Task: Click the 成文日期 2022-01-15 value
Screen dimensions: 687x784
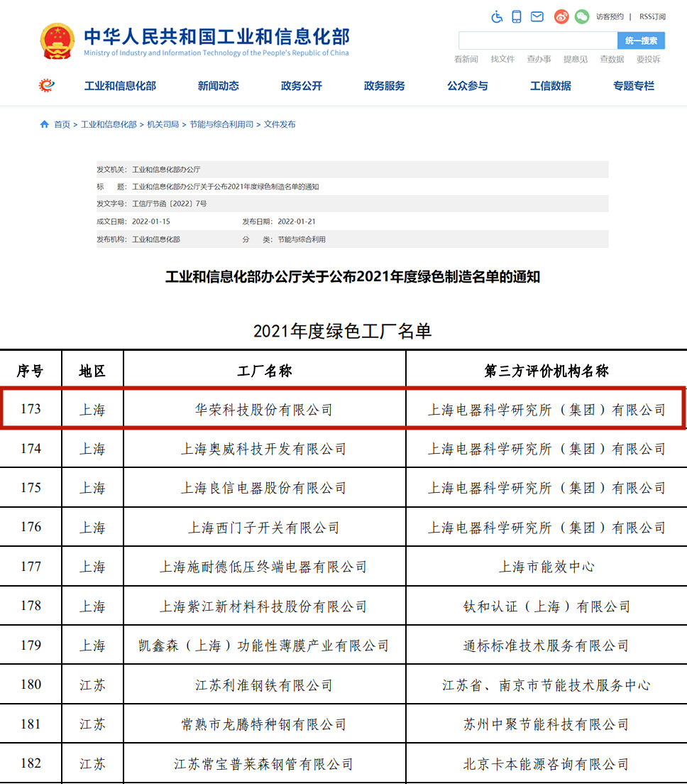Action: click(151, 222)
